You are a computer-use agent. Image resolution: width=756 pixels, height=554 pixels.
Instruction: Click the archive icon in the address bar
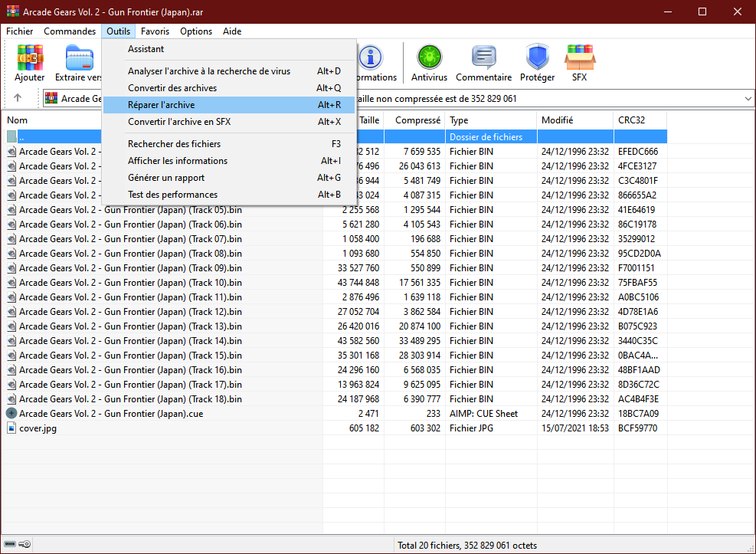[51, 98]
